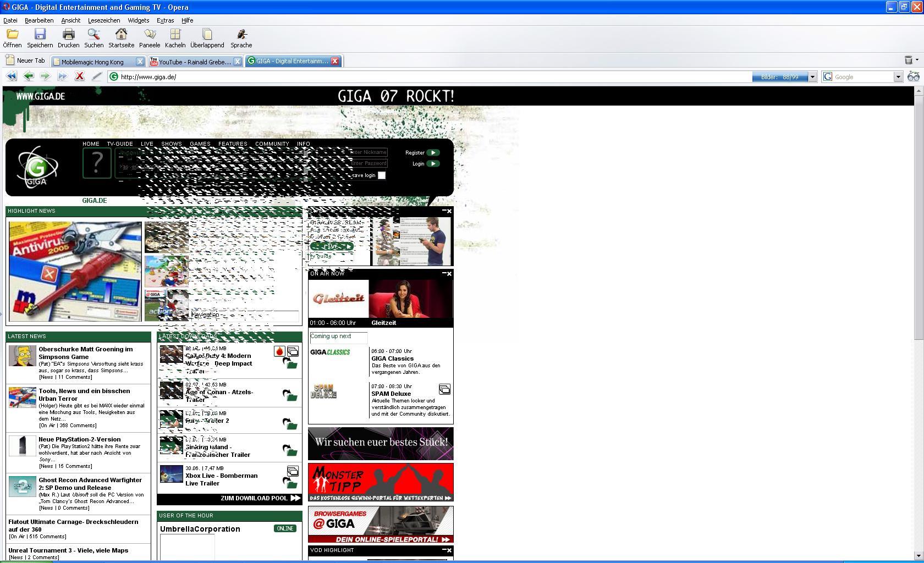Collapse the VOD HIGHLIGHT panel

point(444,550)
